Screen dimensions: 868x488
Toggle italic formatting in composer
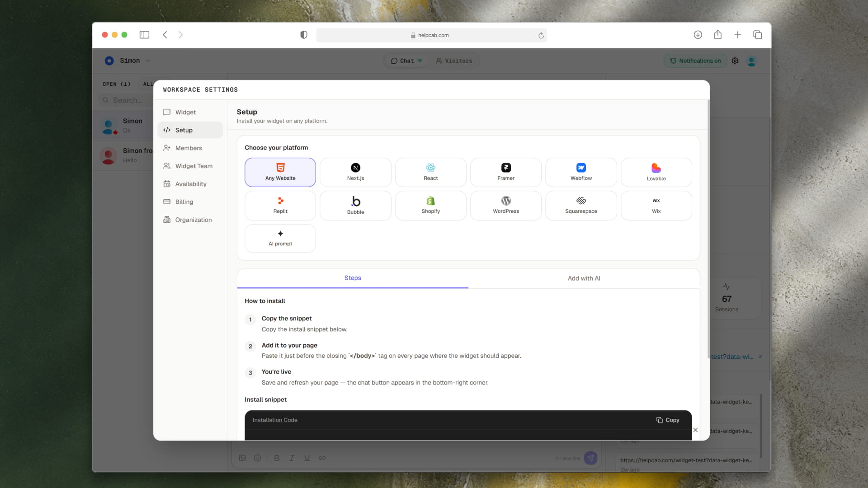(x=292, y=458)
